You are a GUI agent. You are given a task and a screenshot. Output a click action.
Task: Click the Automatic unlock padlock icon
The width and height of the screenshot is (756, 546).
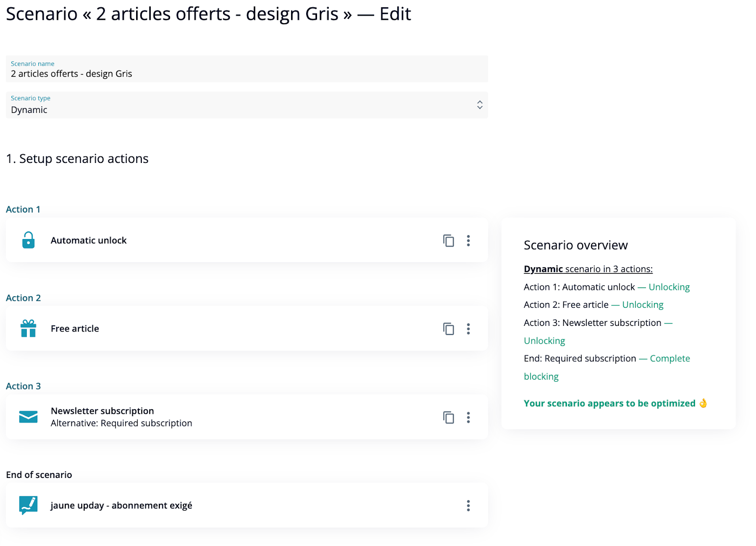click(28, 240)
